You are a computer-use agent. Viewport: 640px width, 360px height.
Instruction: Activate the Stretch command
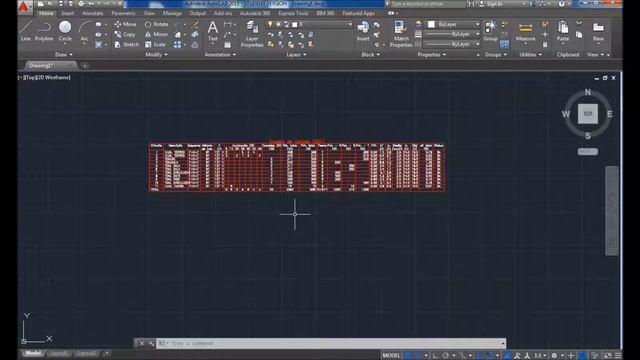click(127, 44)
